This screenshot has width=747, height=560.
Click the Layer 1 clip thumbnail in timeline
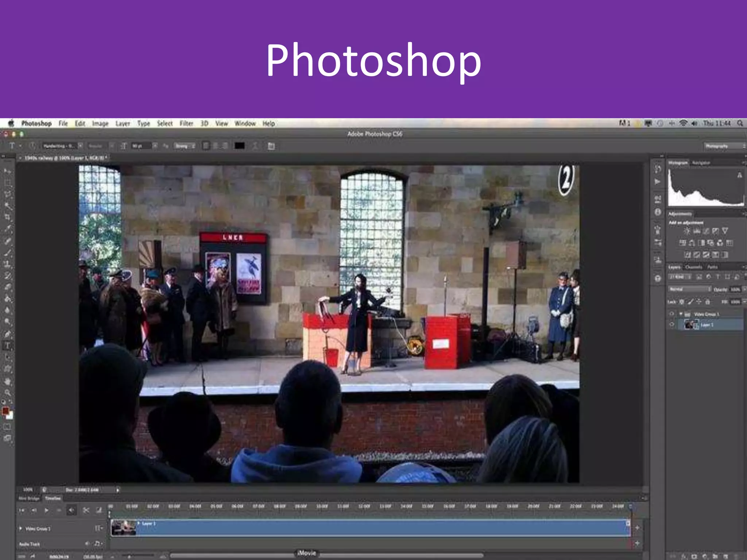pyautogui.click(x=123, y=527)
